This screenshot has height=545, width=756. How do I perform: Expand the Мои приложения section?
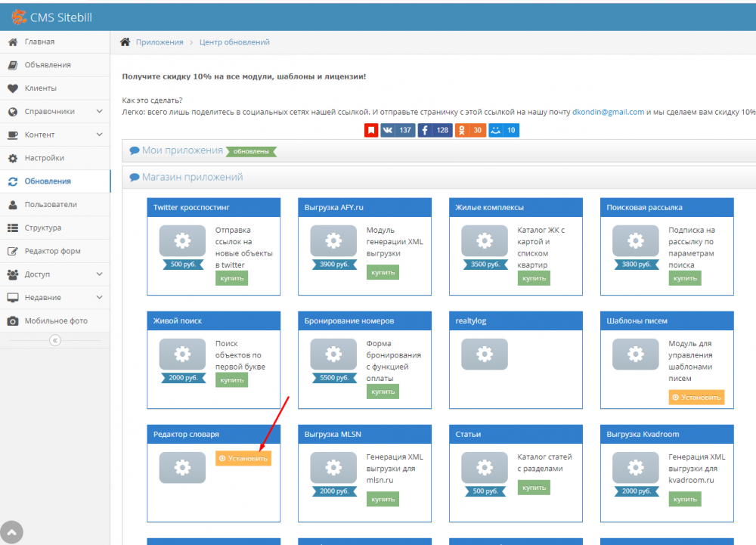(x=181, y=150)
